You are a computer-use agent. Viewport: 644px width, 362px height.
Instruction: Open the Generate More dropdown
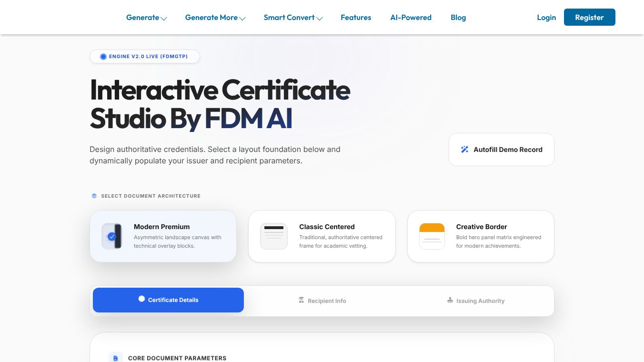pos(215,18)
